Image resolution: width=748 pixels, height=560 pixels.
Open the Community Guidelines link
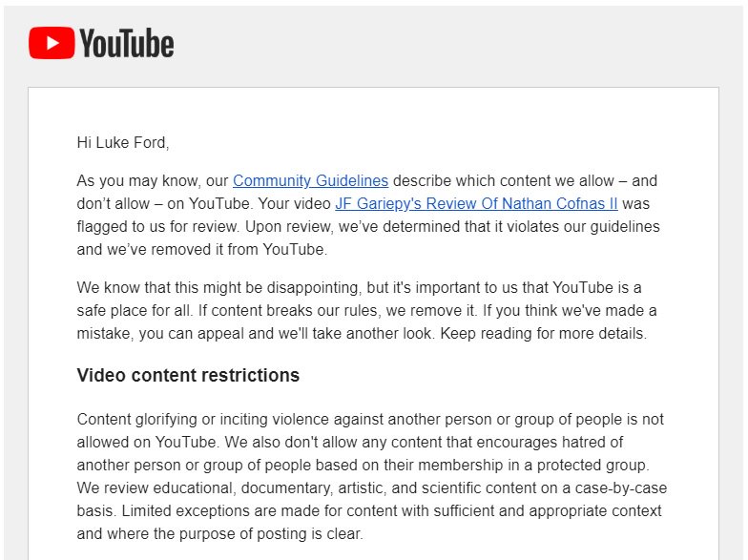pyautogui.click(x=311, y=181)
